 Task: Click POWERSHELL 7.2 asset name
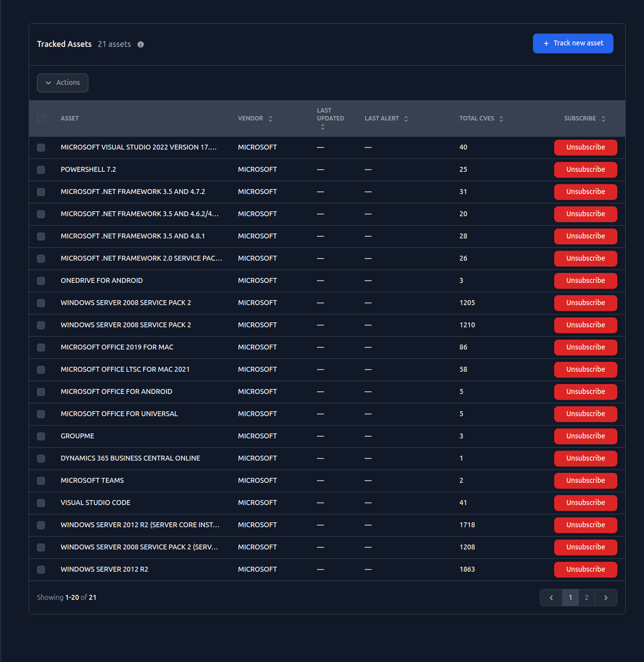(x=88, y=169)
